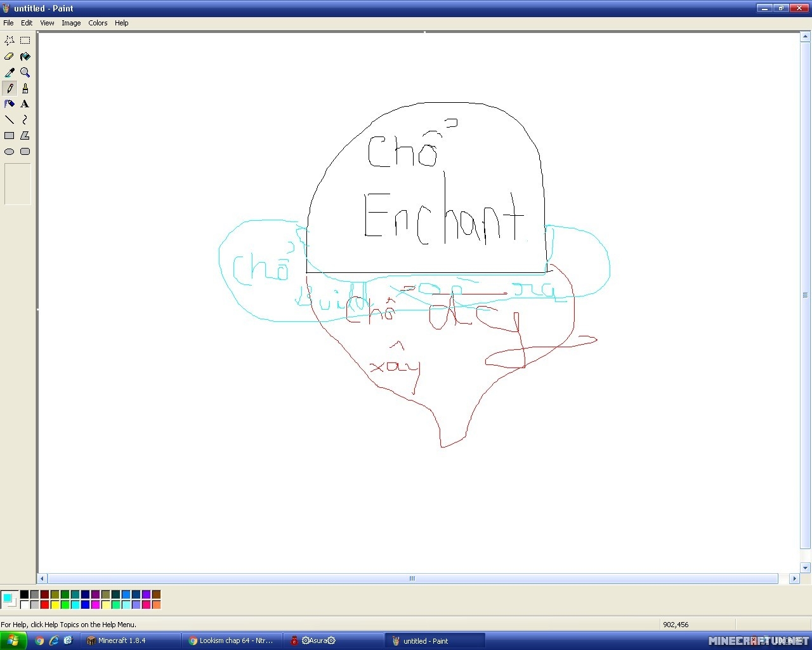
Task: Select the Rectangle shape tool
Action: (x=10, y=136)
